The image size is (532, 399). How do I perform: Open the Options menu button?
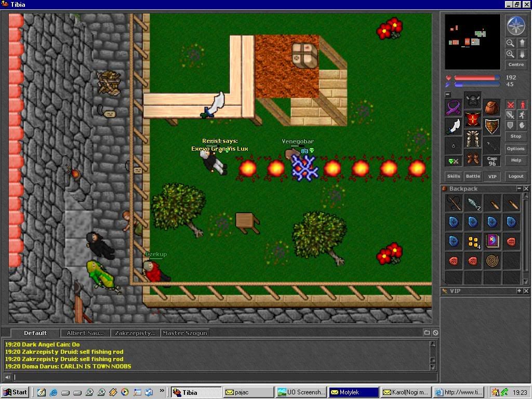[x=516, y=149]
